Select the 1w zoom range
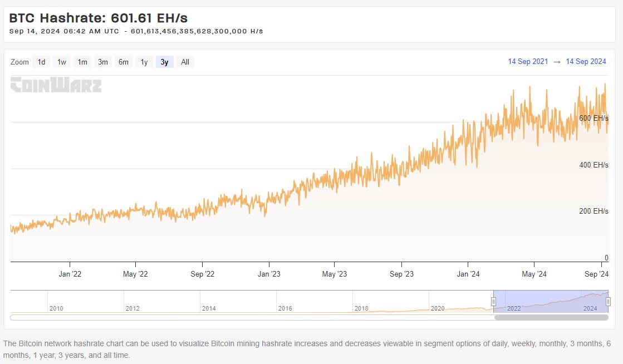This screenshot has height=364, width=623. click(x=62, y=62)
